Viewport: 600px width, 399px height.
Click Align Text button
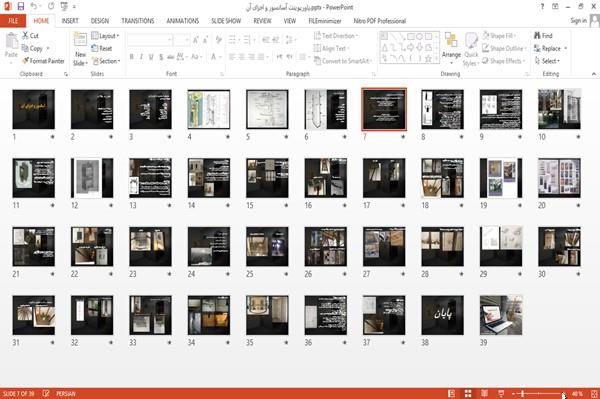click(x=331, y=48)
